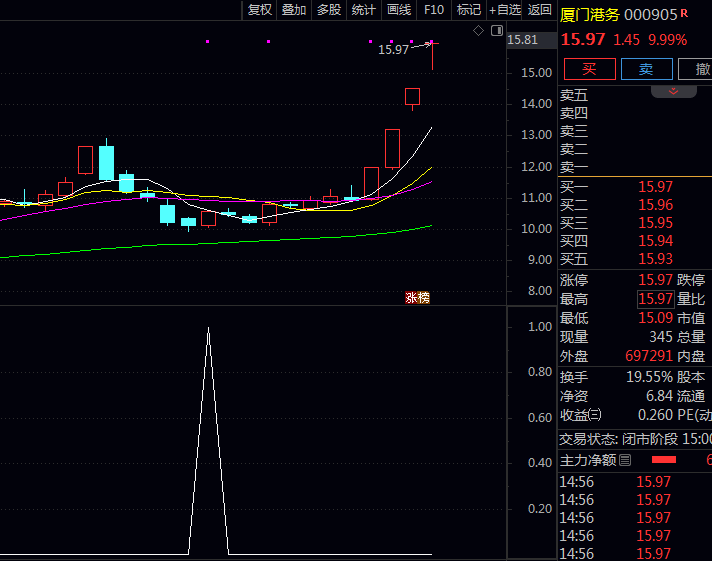712x561 pixels.
Task: Click boxed 最高 value 15.97
Action: [x=655, y=299]
